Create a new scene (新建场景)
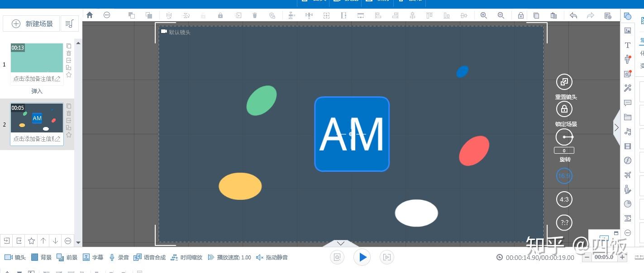Viewport: 644px width, 273px height. click(32, 24)
